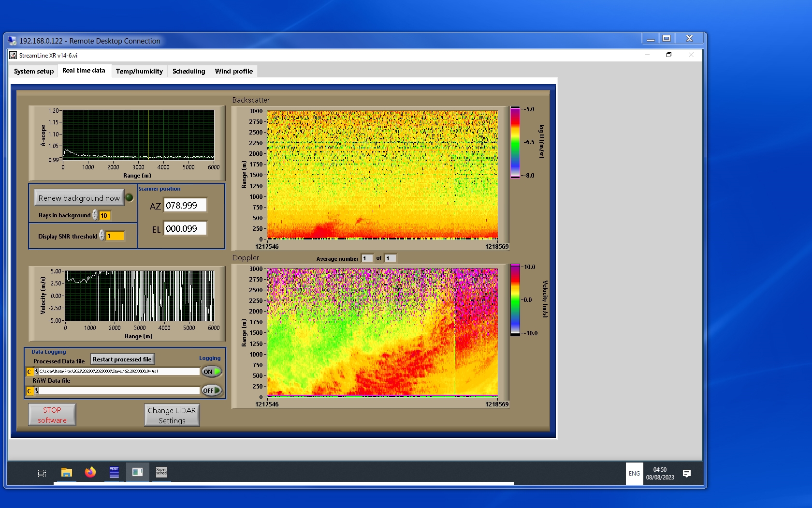Adjust the Display SNR threshold stepper arrows
The width and height of the screenshot is (812, 508).
[x=102, y=236]
